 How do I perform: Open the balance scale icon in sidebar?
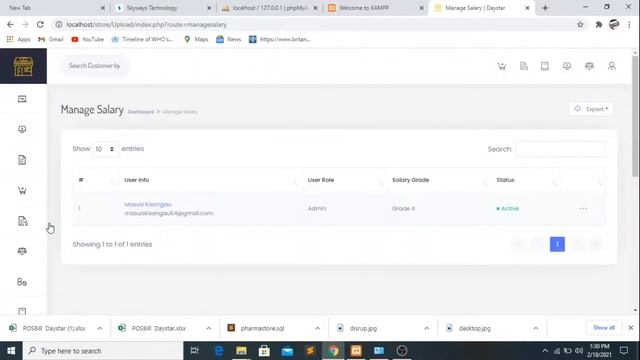pyautogui.click(x=22, y=251)
